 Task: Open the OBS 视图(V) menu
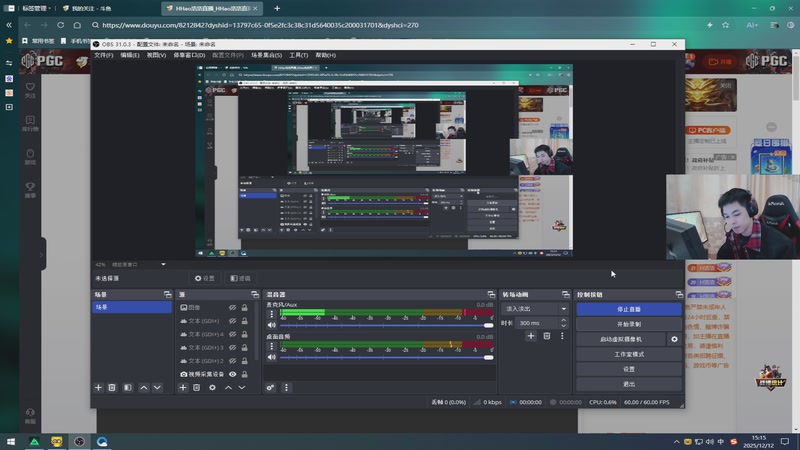[x=156, y=55]
